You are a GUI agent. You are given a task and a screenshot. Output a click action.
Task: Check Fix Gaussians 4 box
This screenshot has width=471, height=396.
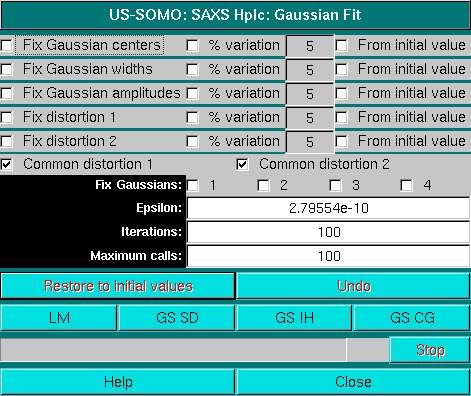click(406, 185)
